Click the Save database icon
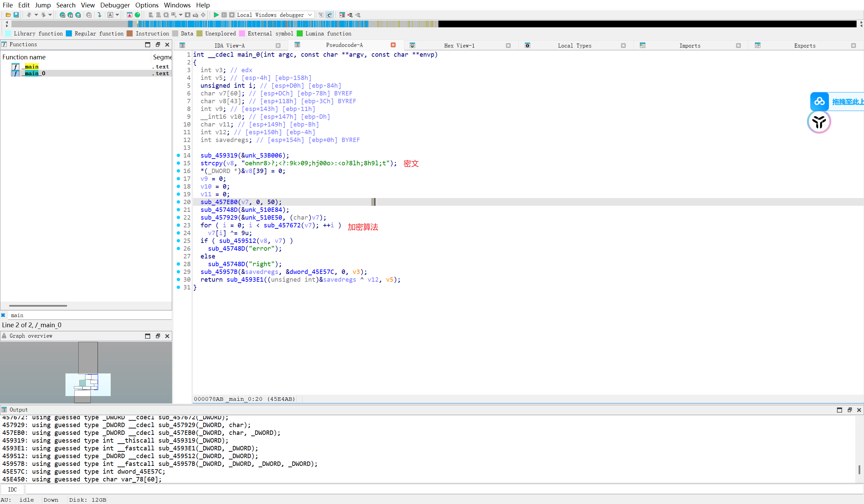 point(16,15)
